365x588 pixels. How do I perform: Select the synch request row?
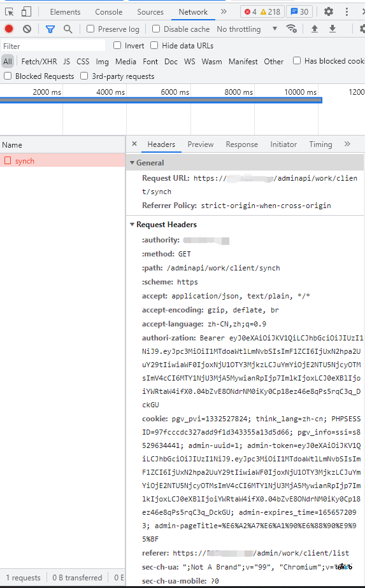point(62,160)
